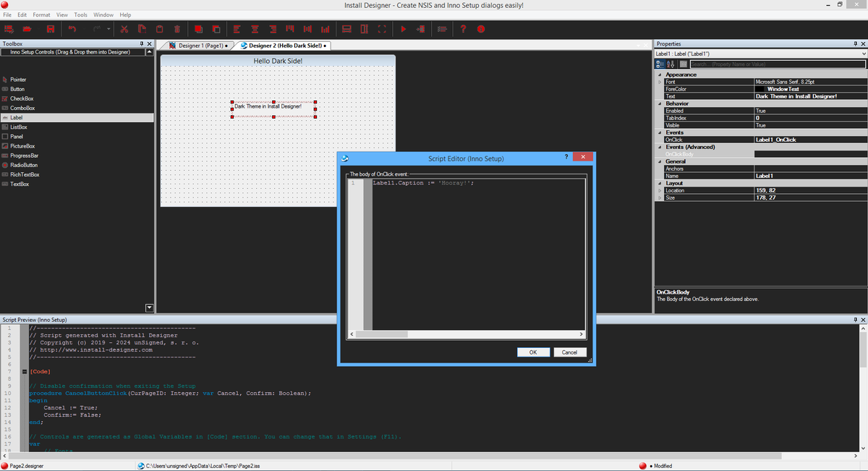Click the Align Bottoms icon
The height and width of the screenshot is (471, 868).
[x=325, y=29]
